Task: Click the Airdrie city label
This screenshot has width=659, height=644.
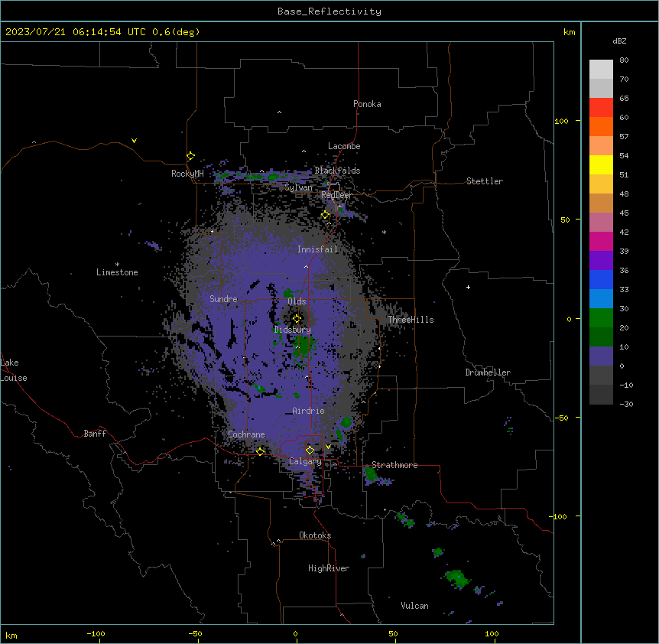Action: 308,411
